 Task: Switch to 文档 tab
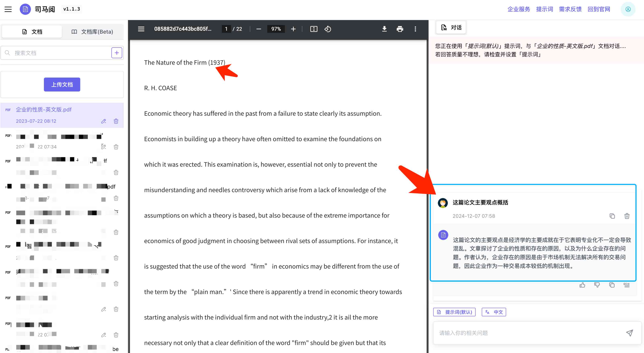point(32,32)
